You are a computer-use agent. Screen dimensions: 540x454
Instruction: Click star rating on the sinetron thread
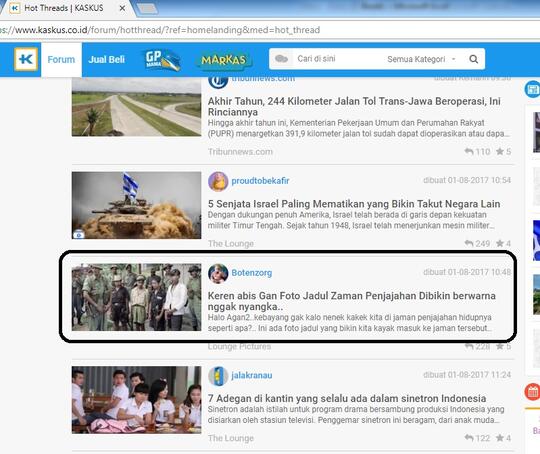[503, 438]
